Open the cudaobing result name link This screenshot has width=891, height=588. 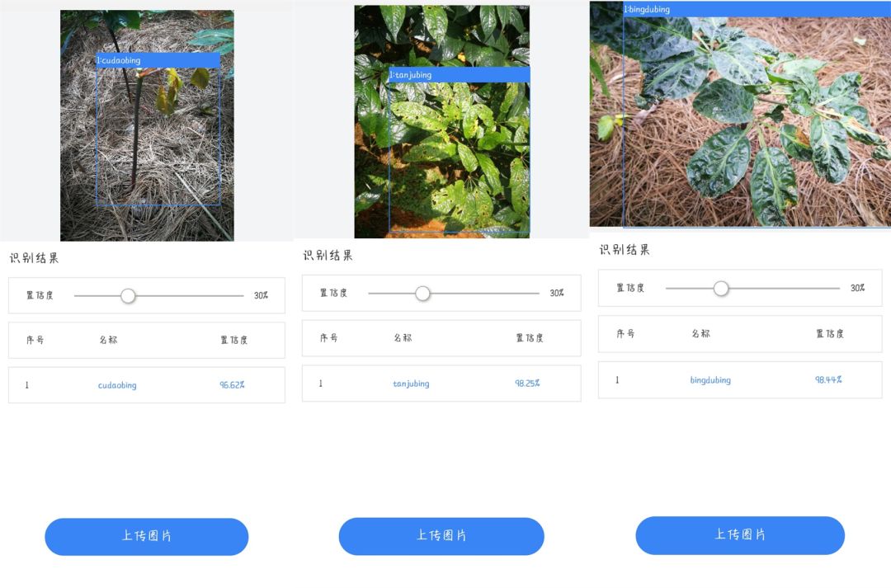pyautogui.click(x=117, y=385)
